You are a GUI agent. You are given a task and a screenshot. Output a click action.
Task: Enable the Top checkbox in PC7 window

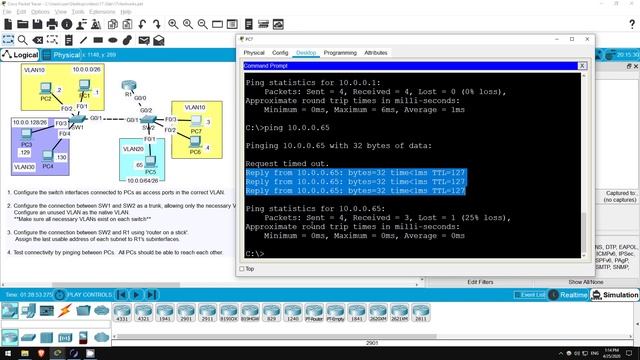[x=242, y=269]
